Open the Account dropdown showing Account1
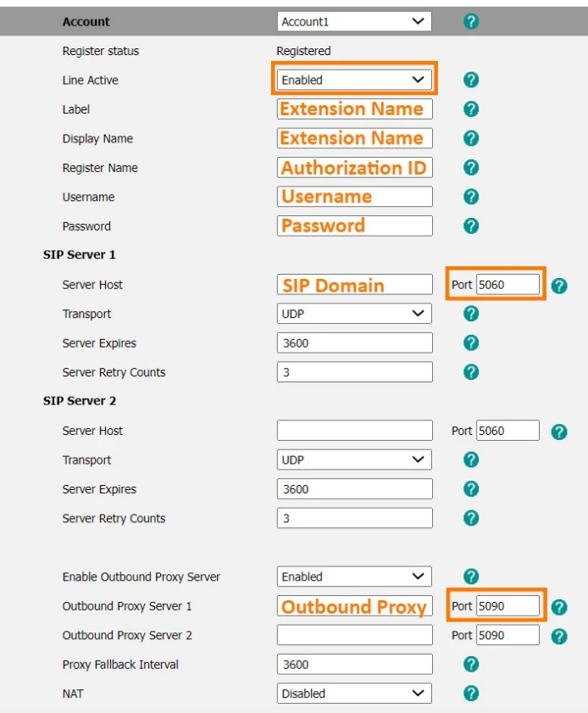This screenshot has height=713, width=588. coord(354,21)
